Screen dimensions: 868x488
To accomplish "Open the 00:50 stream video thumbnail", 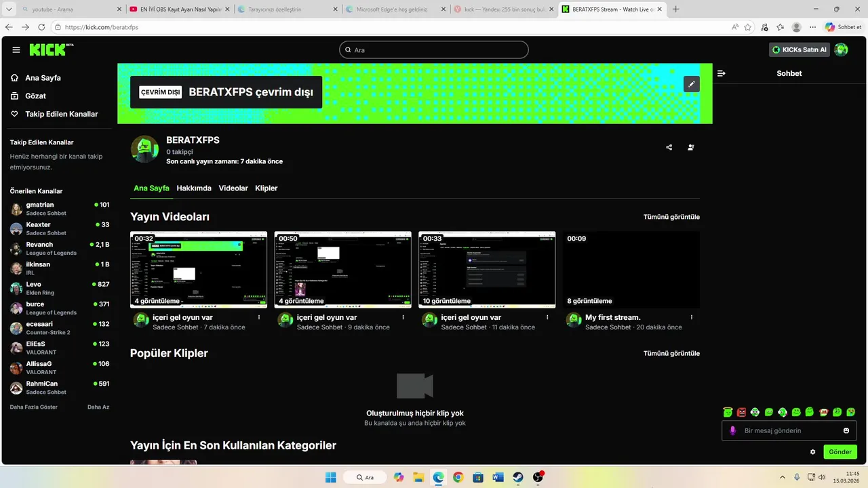I will (x=343, y=270).
